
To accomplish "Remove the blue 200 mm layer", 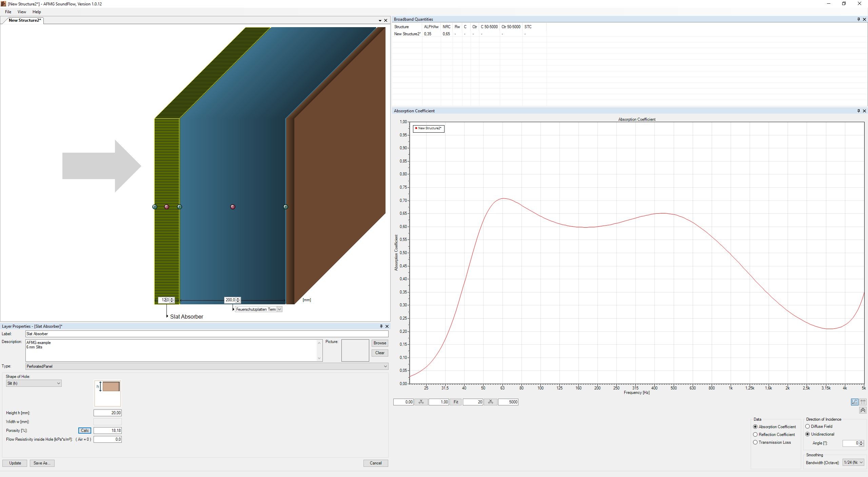I will (233, 207).
